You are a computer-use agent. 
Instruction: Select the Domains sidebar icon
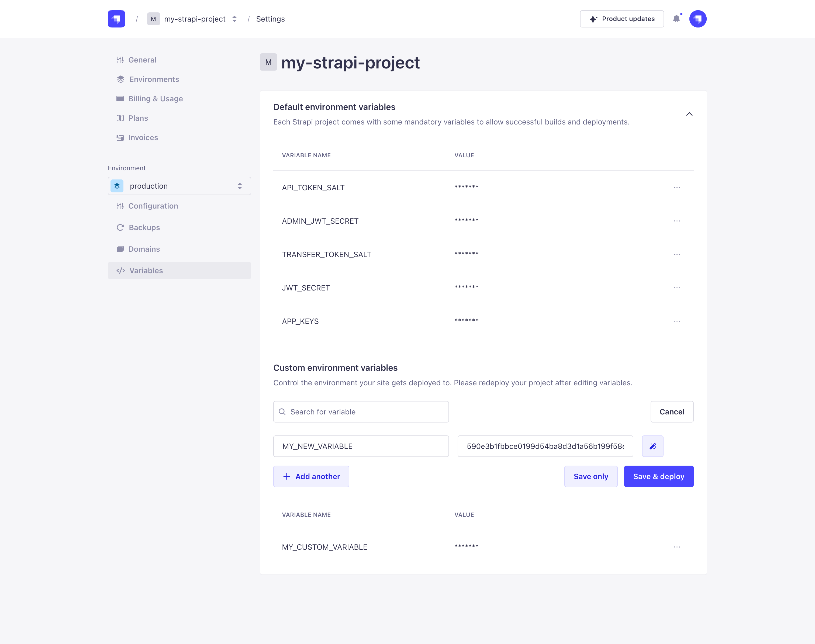[120, 249]
